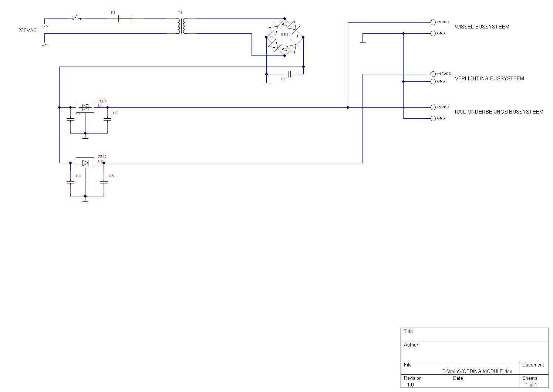Select capacitor C1 below the bridge
The image size is (553, 392).
(x=290, y=74)
